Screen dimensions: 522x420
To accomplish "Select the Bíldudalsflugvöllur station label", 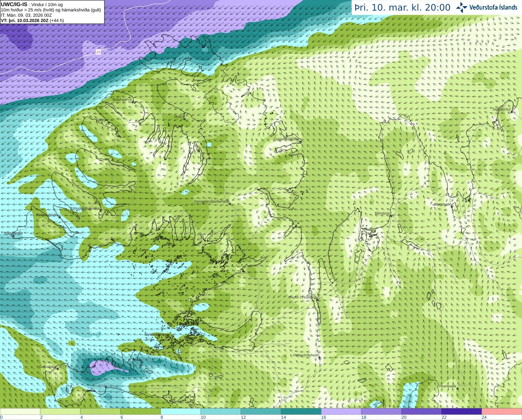I will pos(85,208).
